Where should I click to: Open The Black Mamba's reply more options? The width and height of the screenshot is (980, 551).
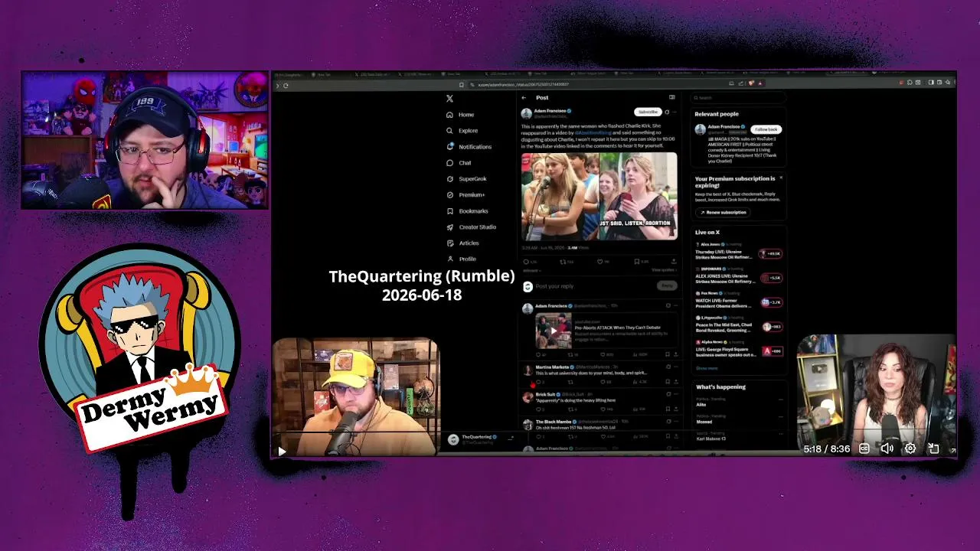[675, 422]
